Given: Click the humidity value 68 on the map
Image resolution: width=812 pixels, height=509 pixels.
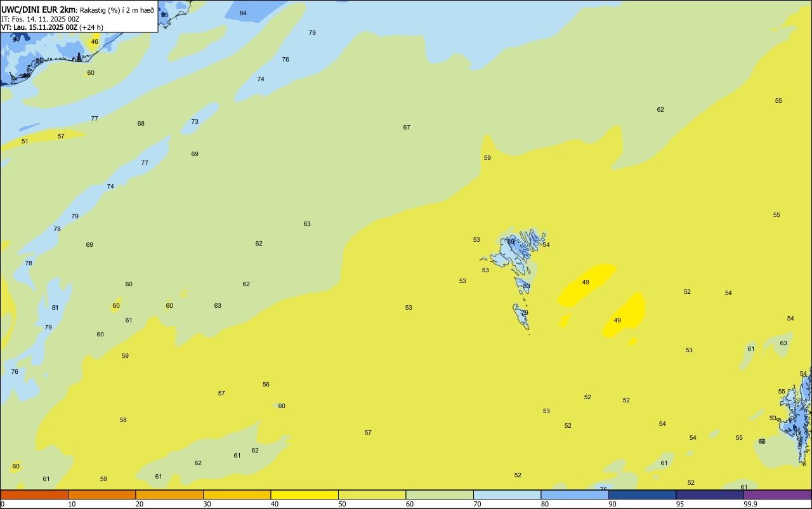Looking at the screenshot, I should pyautogui.click(x=141, y=124).
